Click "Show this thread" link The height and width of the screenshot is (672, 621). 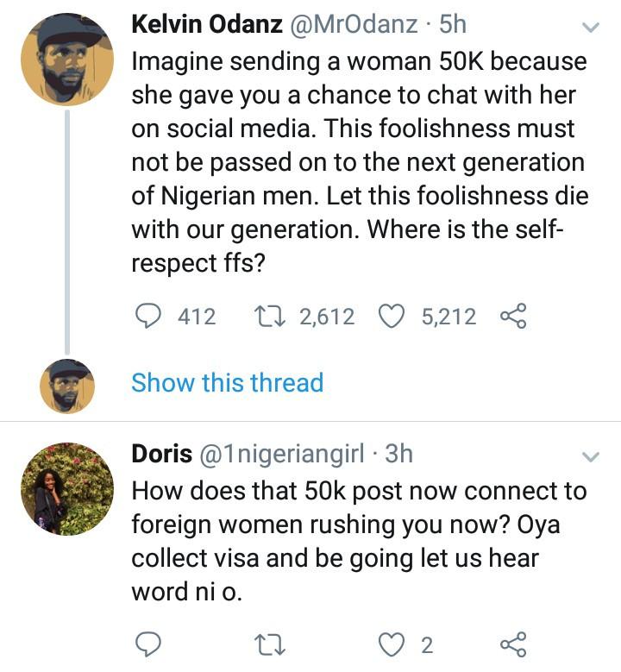(x=227, y=382)
